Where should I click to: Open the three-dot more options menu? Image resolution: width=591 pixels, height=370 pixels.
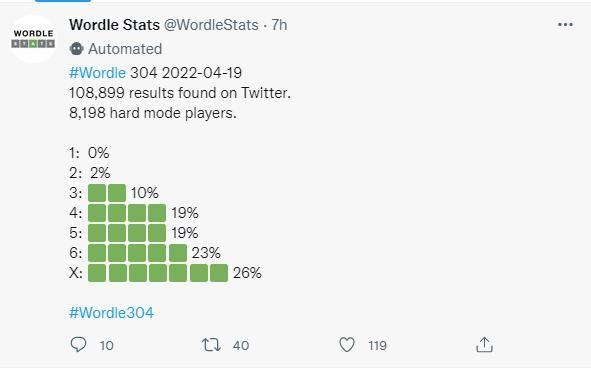click(x=565, y=24)
